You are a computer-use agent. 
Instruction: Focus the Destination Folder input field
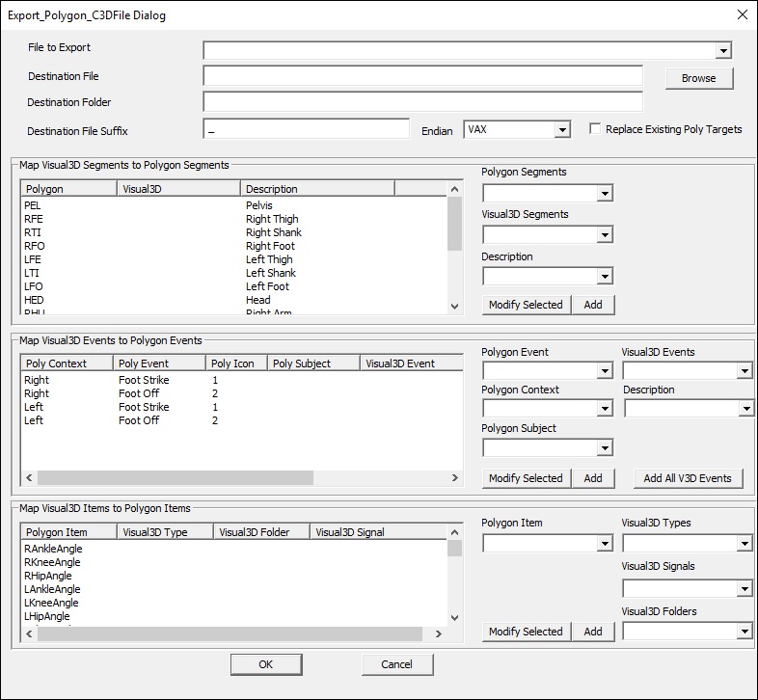423,102
